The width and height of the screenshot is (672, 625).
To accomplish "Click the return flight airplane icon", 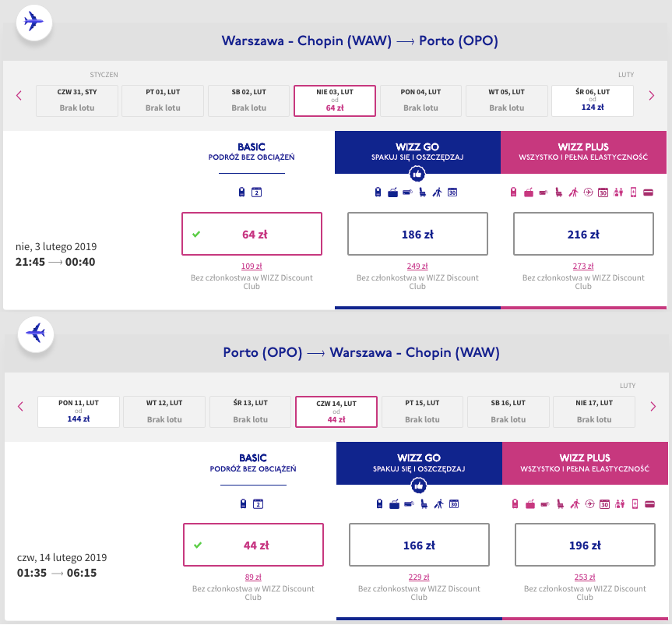I will pyautogui.click(x=35, y=333).
